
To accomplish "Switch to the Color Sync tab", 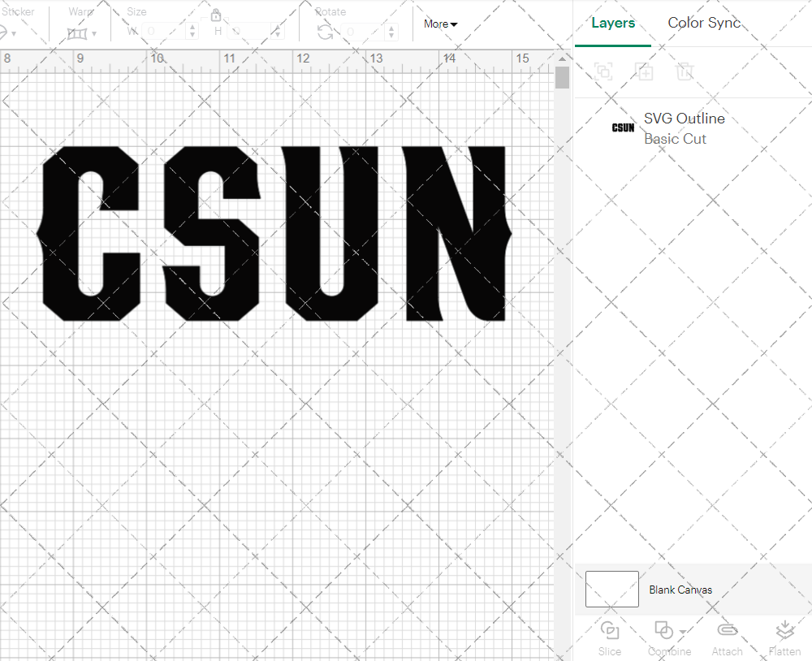I will tap(704, 23).
